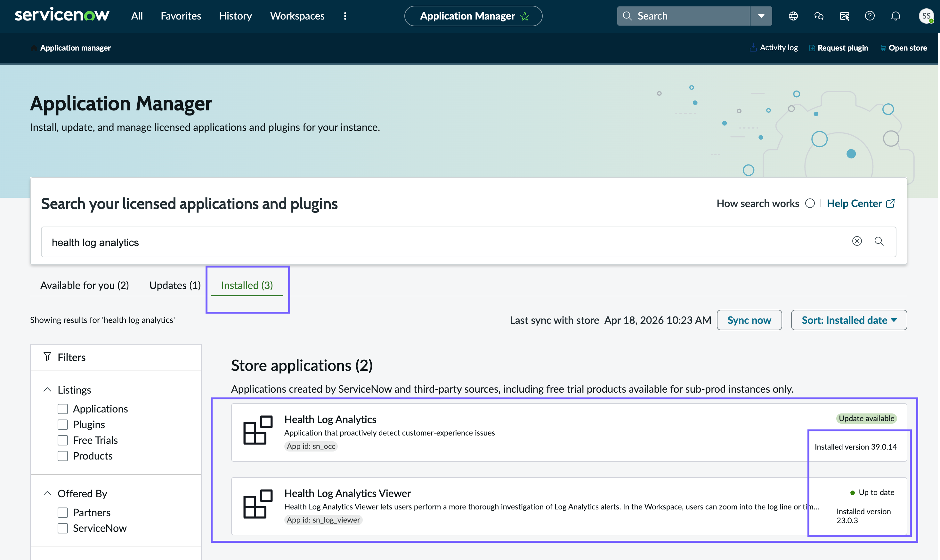Open the Workspaces menu
This screenshot has width=940, height=560.
click(x=297, y=16)
